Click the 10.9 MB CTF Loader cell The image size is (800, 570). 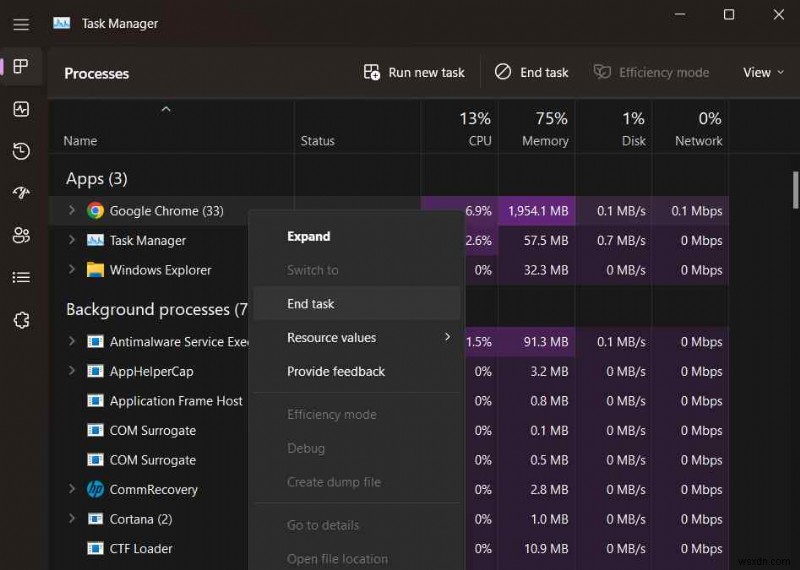click(x=537, y=549)
